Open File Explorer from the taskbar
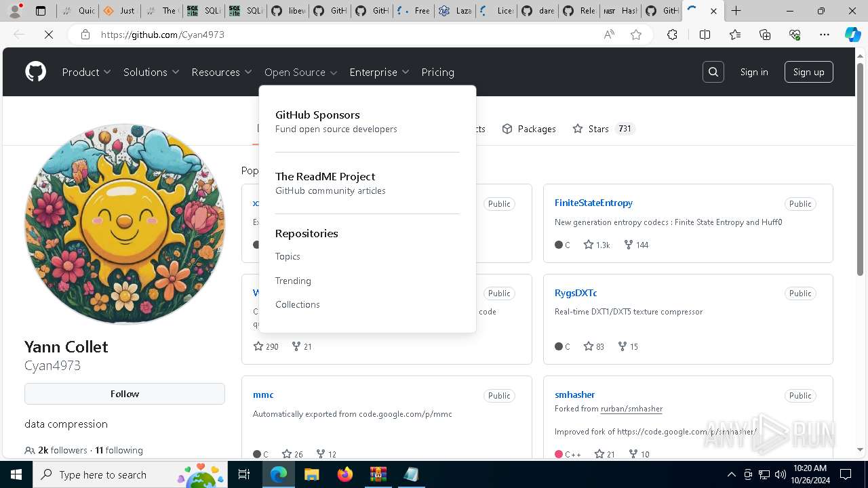 [312, 474]
